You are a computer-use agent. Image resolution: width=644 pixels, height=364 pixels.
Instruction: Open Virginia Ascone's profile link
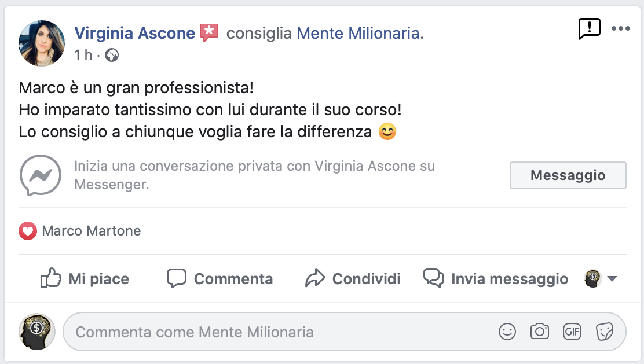coord(134,34)
